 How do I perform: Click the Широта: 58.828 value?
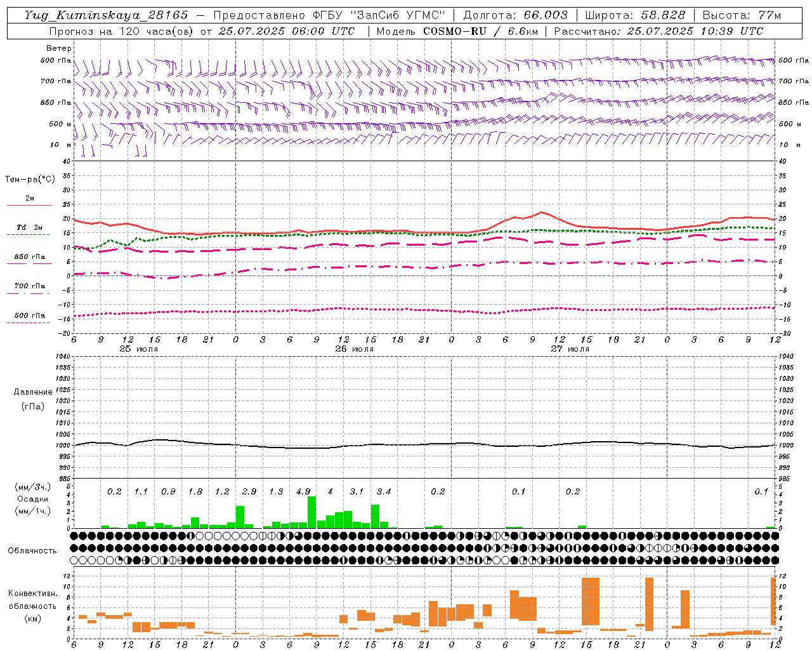pyautogui.click(x=636, y=15)
